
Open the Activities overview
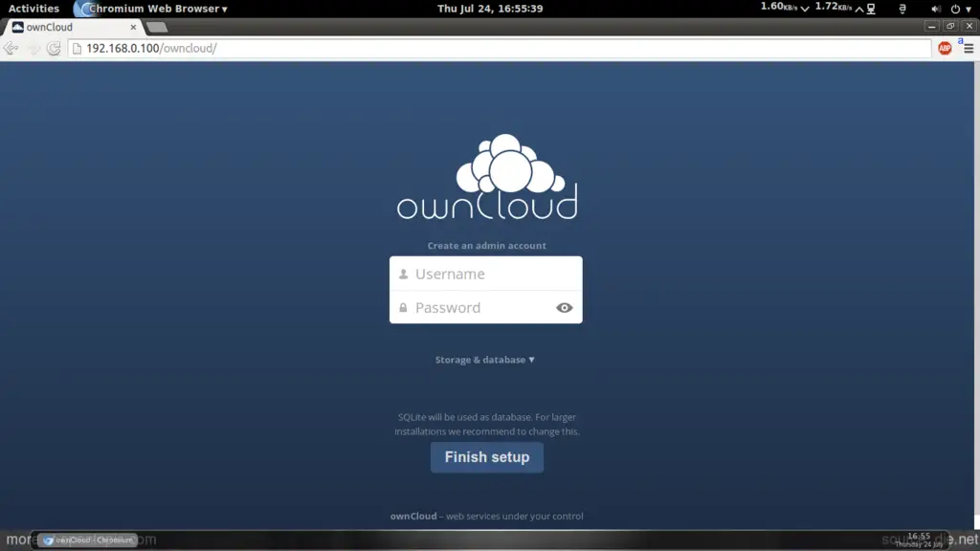point(33,8)
